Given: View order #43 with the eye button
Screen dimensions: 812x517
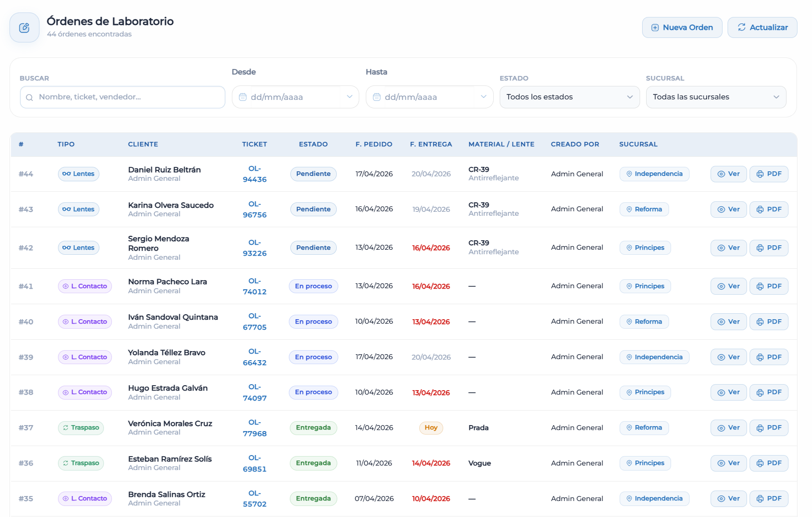Looking at the screenshot, I should pos(728,209).
